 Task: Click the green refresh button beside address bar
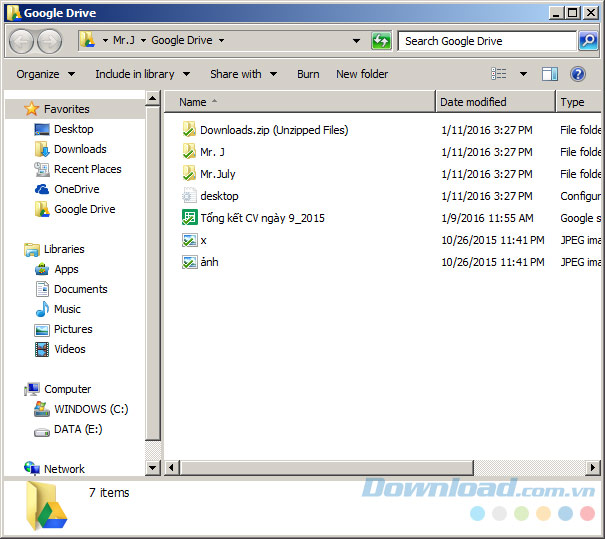(381, 41)
